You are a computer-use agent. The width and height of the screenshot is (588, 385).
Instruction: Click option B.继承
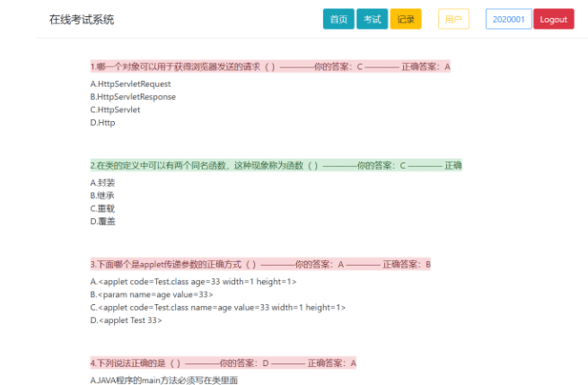(102, 196)
